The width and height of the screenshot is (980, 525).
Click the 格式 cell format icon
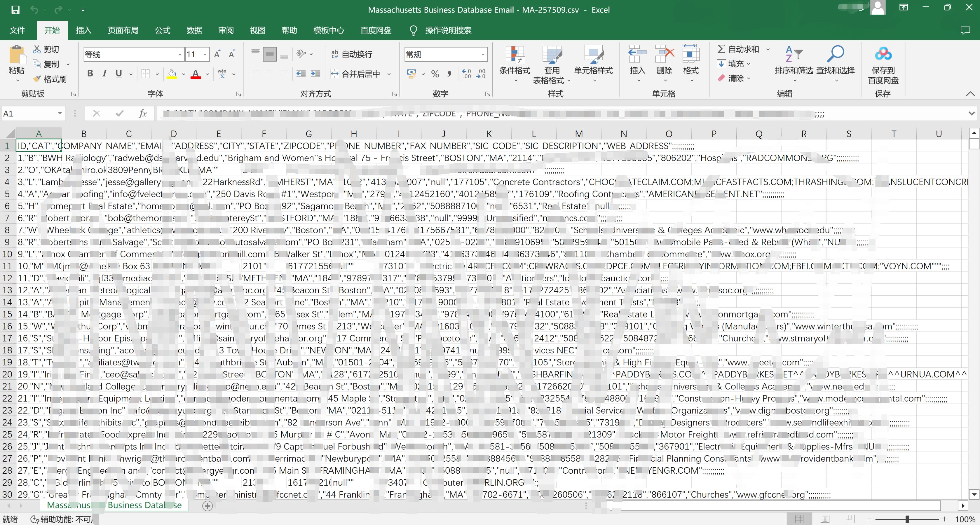691,54
